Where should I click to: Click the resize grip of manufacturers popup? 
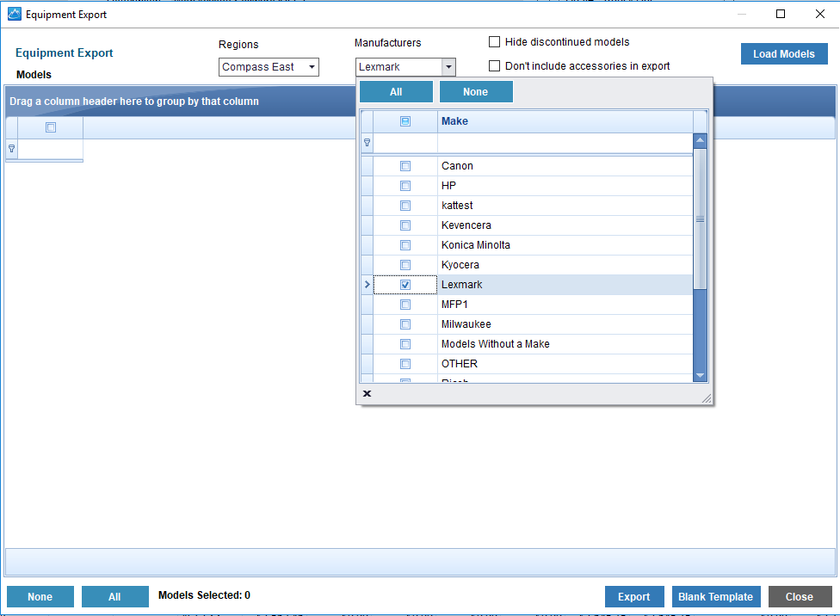707,398
